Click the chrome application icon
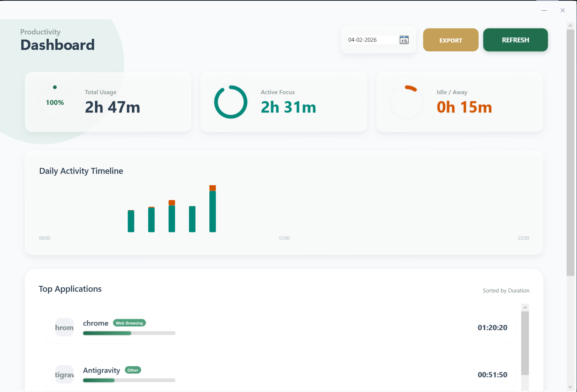Image resolution: width=577 pixels, height=392 pixels. 64,327
